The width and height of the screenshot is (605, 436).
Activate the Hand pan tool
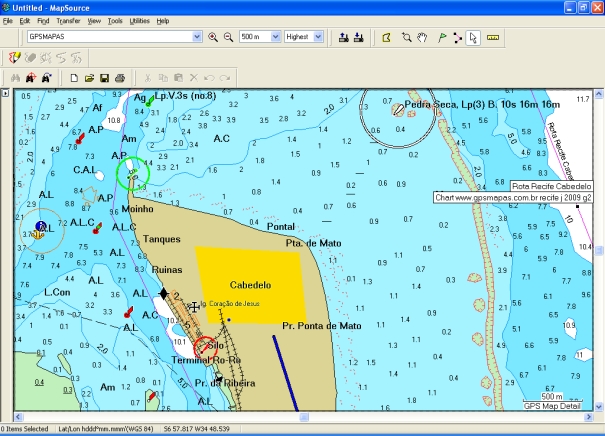click(x=423, y=37)
